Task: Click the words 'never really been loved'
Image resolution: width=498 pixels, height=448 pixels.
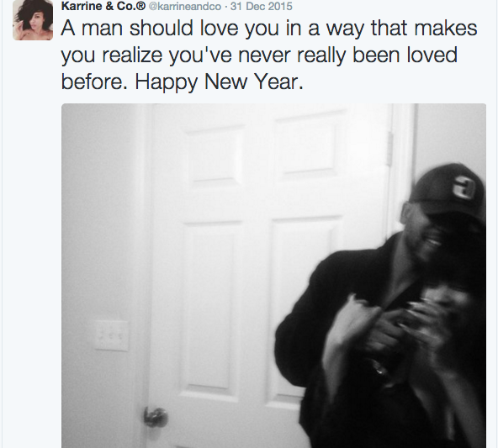Action: 347,55
